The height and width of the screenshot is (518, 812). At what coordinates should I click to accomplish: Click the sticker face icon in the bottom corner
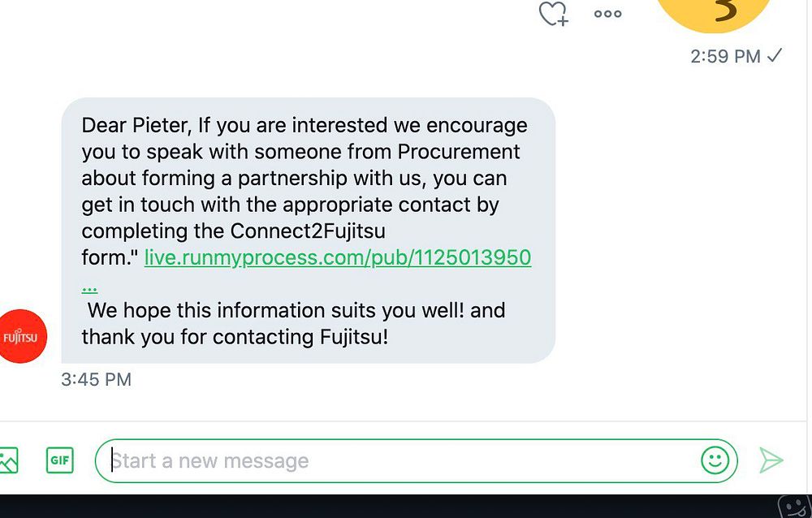(793, 507)
